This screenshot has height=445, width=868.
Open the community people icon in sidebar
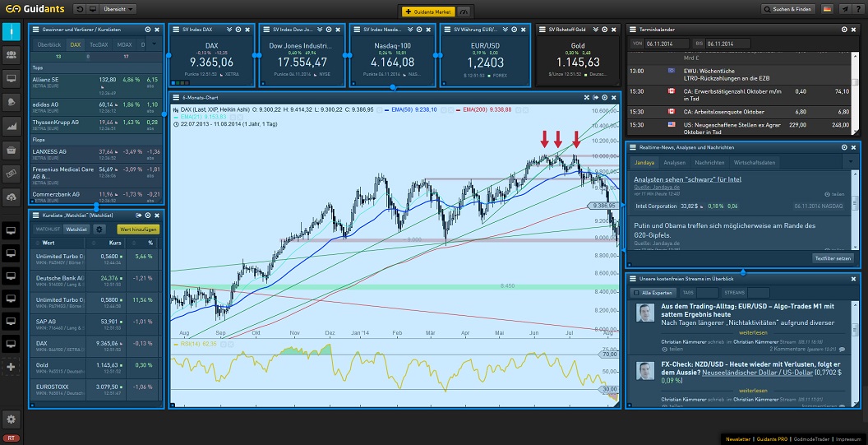(12, 55)
